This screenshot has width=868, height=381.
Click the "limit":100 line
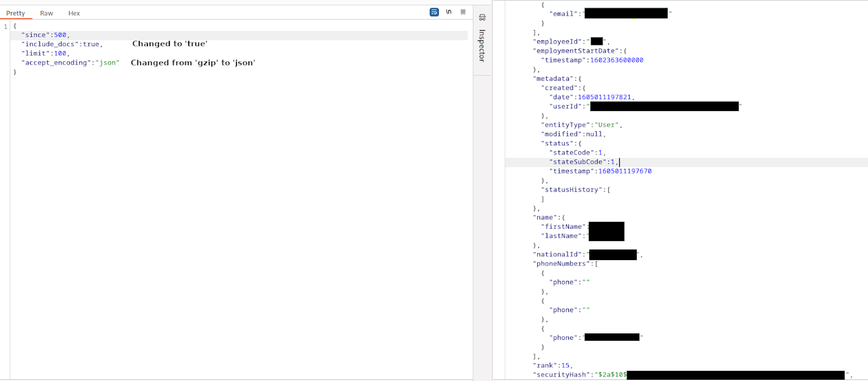click(x=46, y=53)
